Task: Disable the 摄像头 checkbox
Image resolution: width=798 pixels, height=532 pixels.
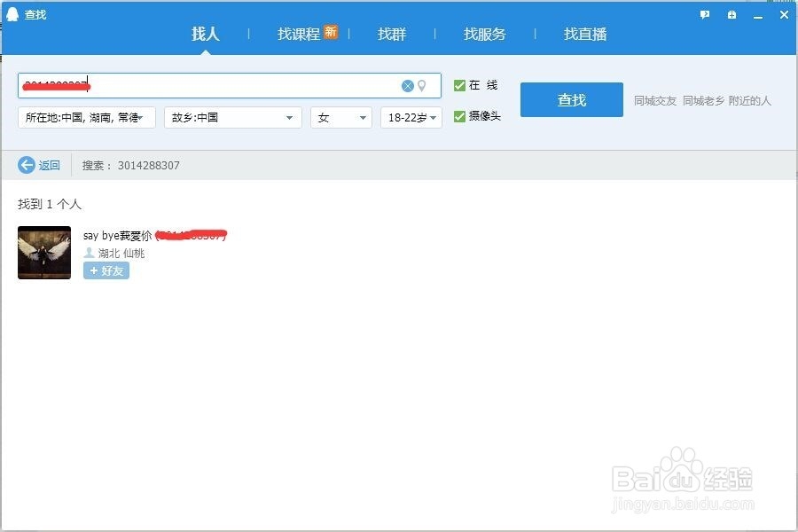Action: tap(459, 115)
